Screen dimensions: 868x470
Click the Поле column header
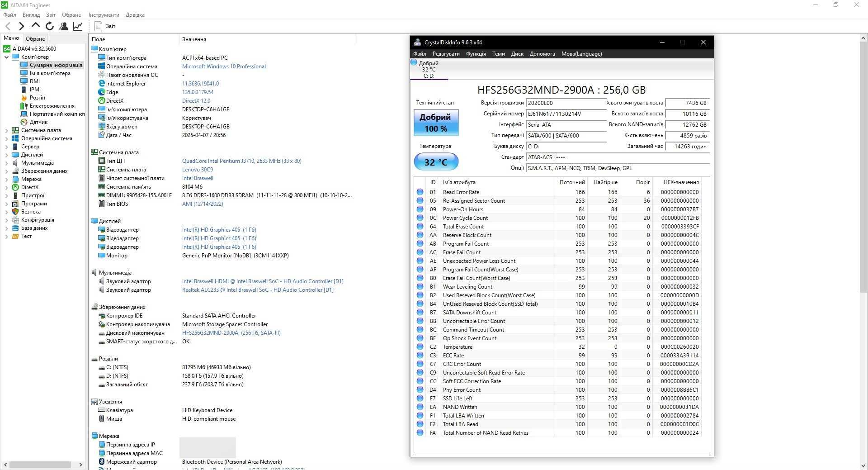coord(98,39)
